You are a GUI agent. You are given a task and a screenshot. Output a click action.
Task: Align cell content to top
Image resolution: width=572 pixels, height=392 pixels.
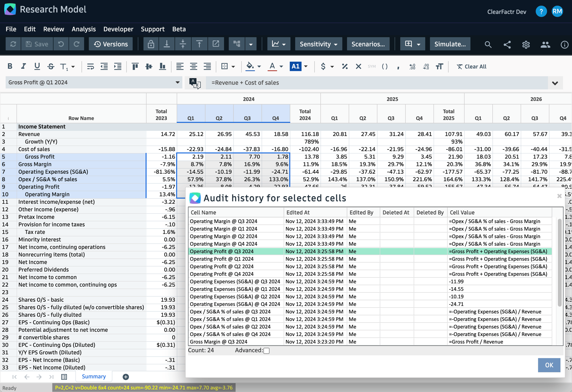click(135, 66)
